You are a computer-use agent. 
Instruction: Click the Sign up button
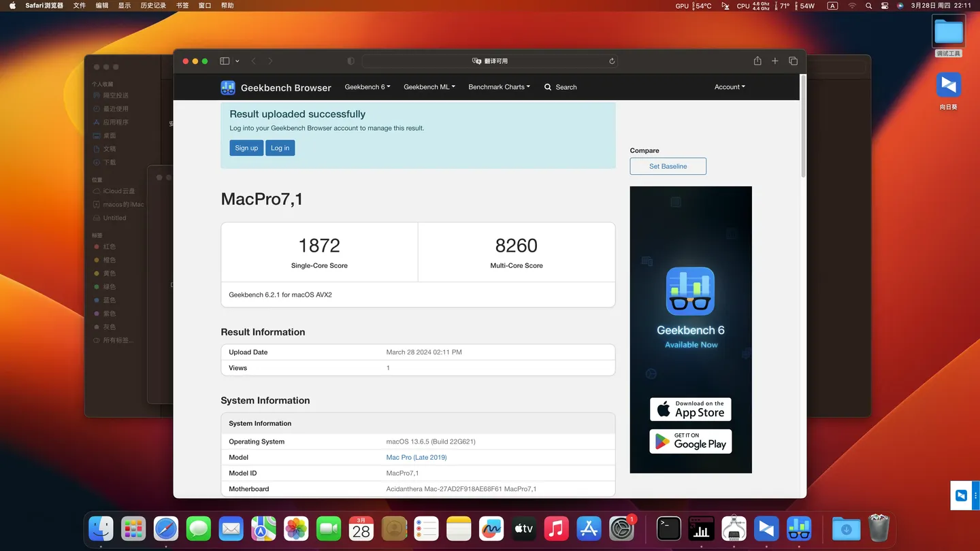246,148
